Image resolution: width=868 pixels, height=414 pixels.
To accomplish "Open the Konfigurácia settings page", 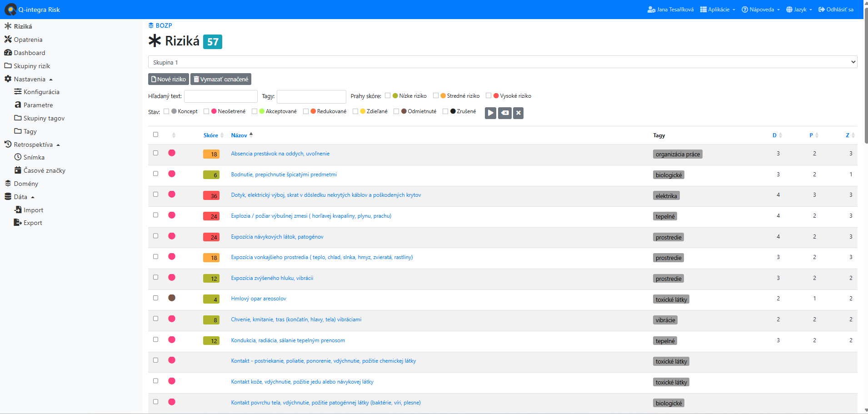I will (41, 92).
